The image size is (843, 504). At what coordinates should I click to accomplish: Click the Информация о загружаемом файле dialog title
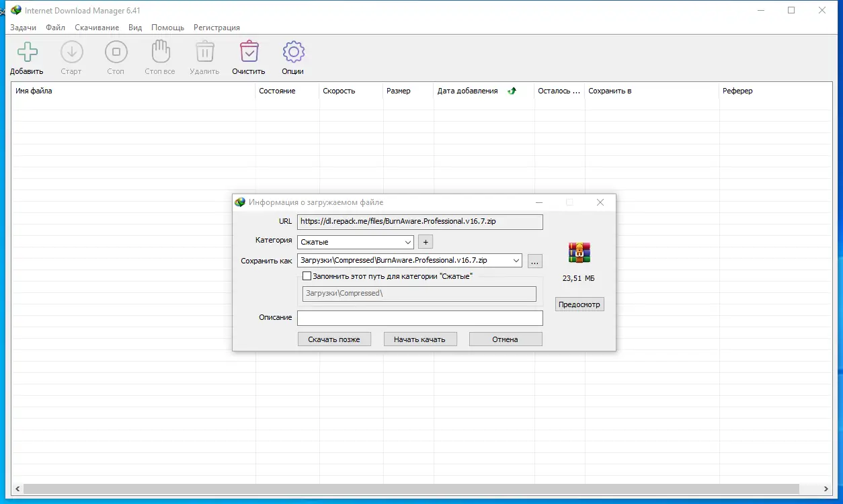(x=316, y=202)
